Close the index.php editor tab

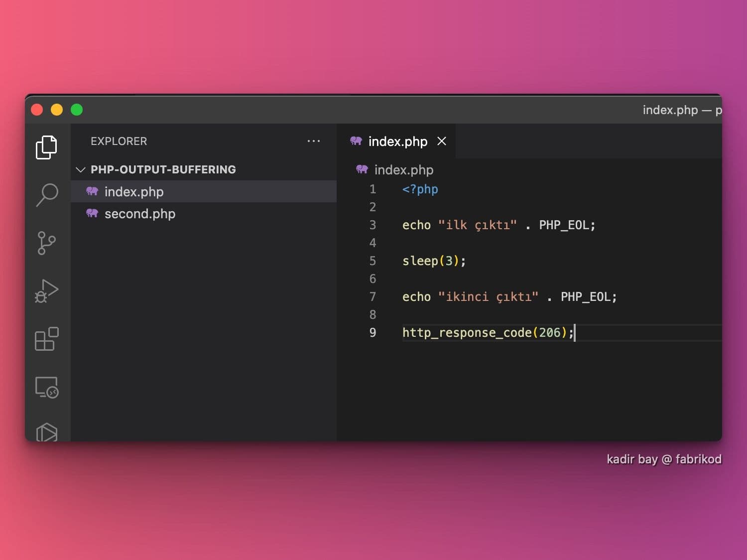click(x=442, y=141)
